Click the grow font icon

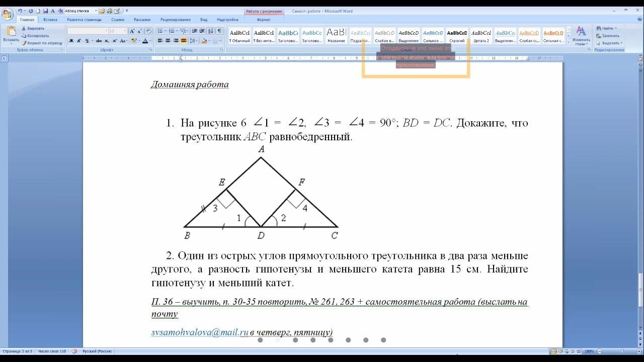(x=132, y=31)
